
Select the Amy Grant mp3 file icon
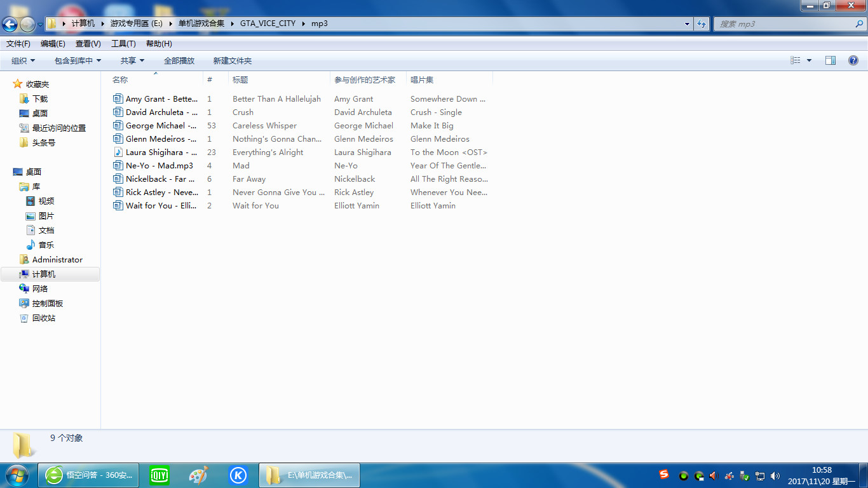click(118, 98)
